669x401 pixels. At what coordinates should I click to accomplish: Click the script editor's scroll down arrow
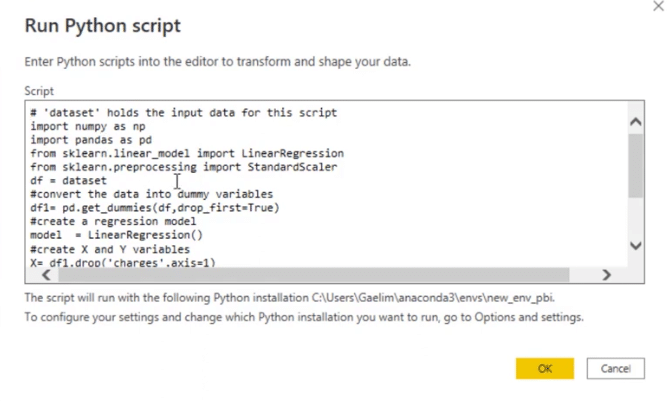636,245
